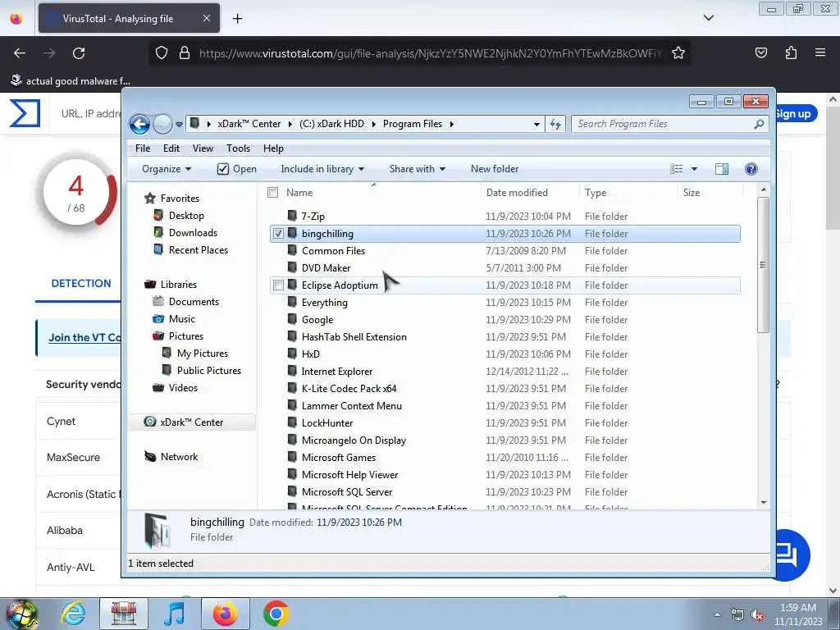Expand the arrow after xDark HDD breadcrumb
The width and height of the screenshot is (840, 630).
373,125
